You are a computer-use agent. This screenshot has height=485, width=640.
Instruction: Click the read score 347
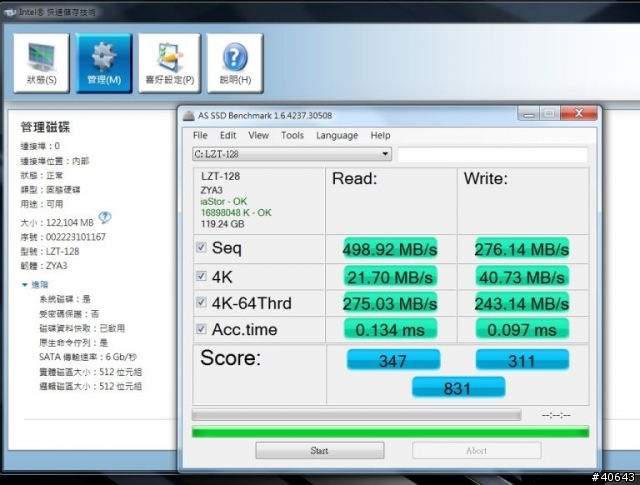coord(393,360)
